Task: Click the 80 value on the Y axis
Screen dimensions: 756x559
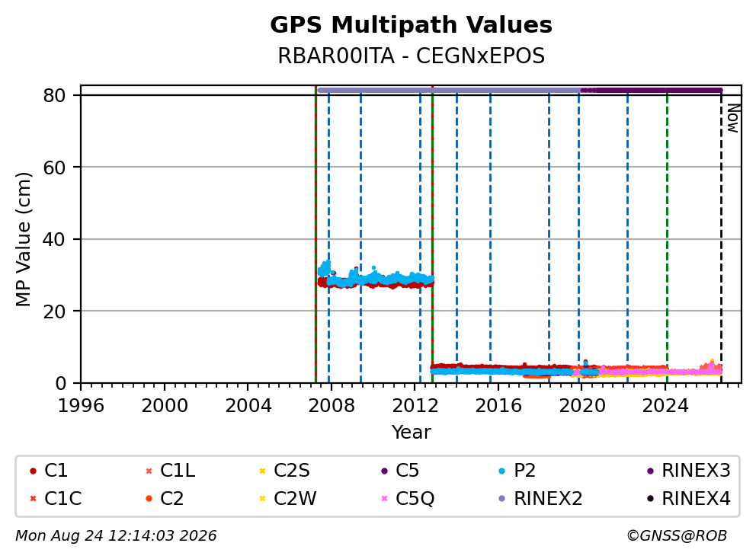Action: click(x=54, y=95)
